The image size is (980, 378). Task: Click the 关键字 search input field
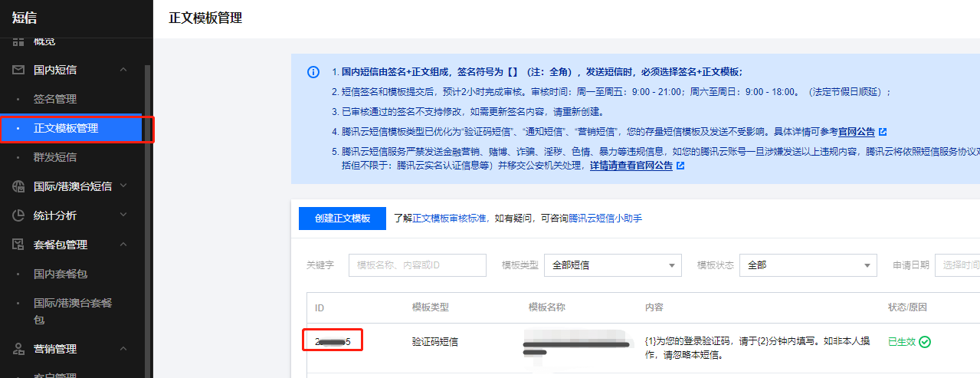[417, 265]
